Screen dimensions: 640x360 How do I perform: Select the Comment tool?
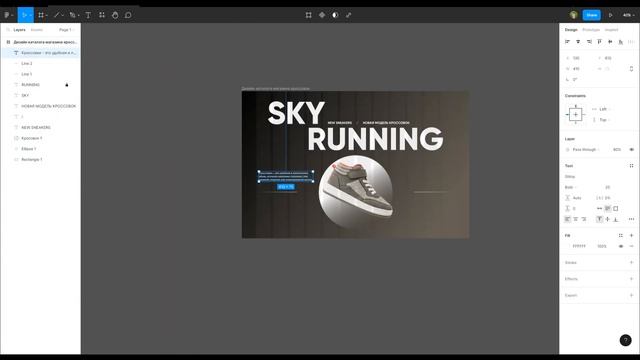tap(128, 15)
